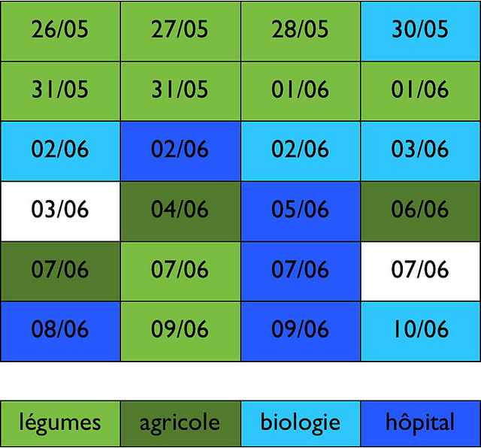This screenshot has height=448, width=481.
Task: Select the white 03/06 cell
Action: [x=60, y=210]
